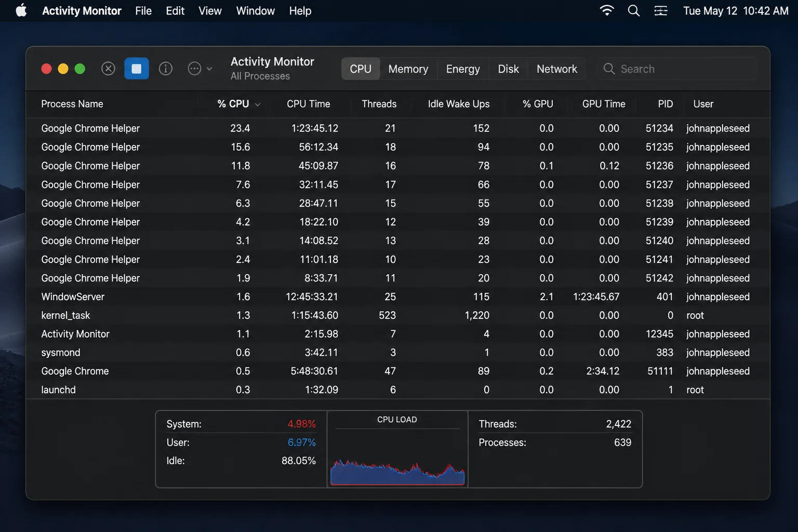Viewport: 798px width, 532px height.
Task: Select Google Chrome Helper using 7.6% CPU
Action: coord(398,184)
